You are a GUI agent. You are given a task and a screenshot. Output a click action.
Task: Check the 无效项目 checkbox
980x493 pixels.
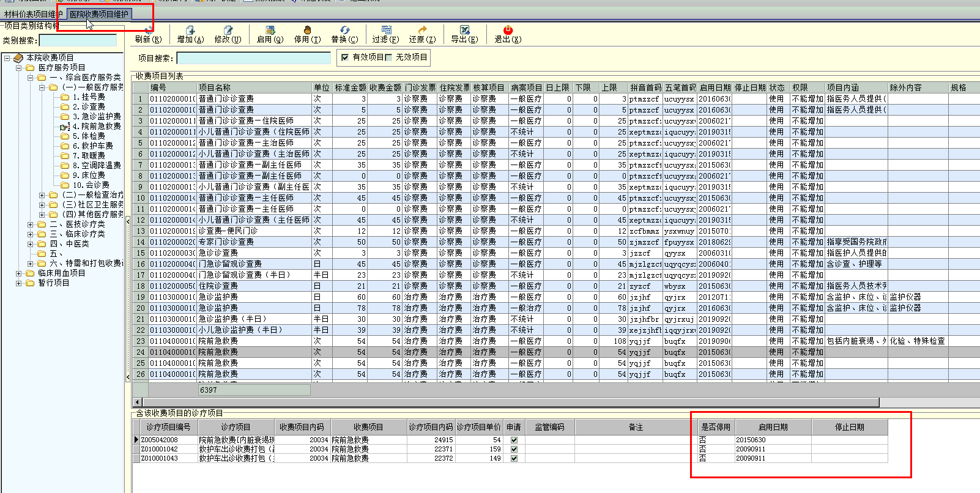(x=388, y=57)
